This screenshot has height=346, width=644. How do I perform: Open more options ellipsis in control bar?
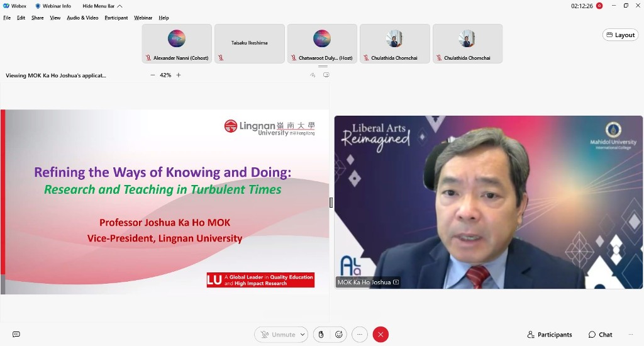click(x=359, y=335)
